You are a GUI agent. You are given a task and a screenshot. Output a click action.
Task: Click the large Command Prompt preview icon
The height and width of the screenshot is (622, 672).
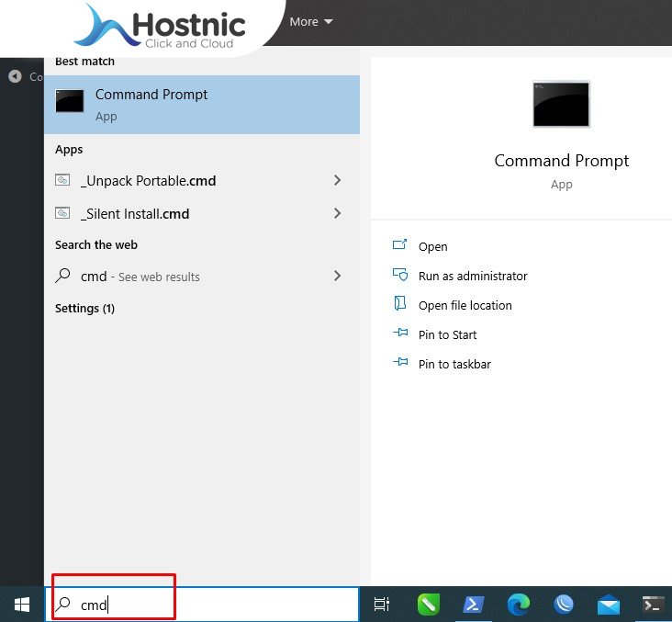[x=561, y=104]
